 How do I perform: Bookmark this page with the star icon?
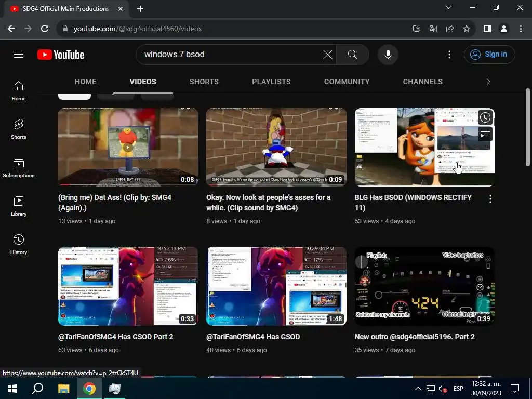[467, 29]
